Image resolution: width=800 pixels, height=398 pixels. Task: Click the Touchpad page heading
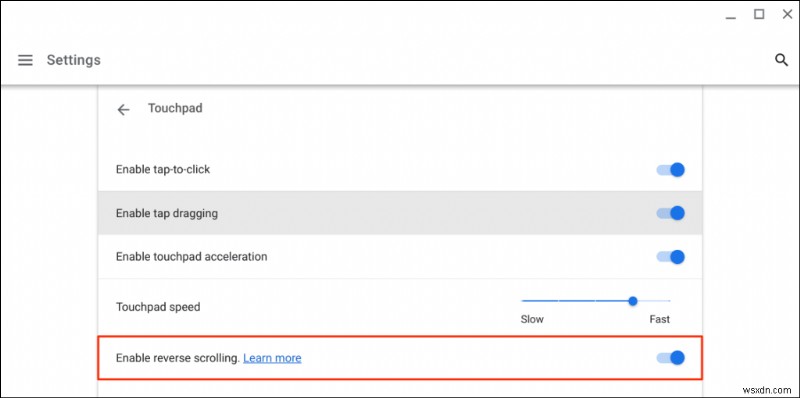tap(175, 108)
